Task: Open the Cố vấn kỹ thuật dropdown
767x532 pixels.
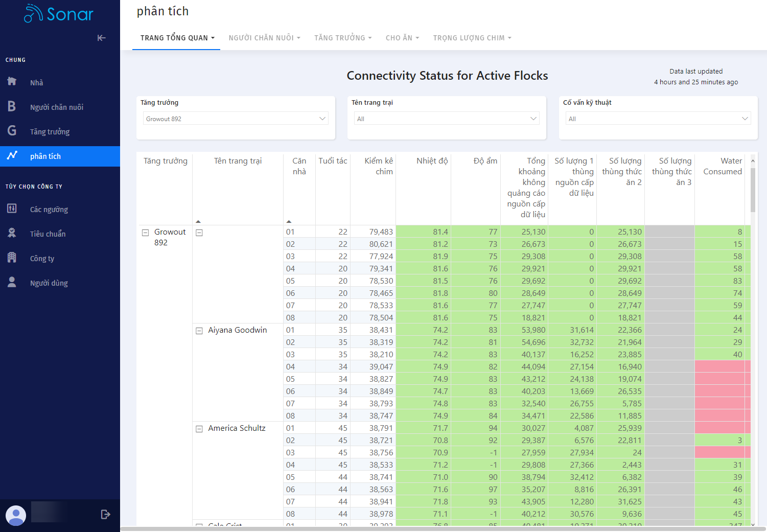Action: pos(658,119)
